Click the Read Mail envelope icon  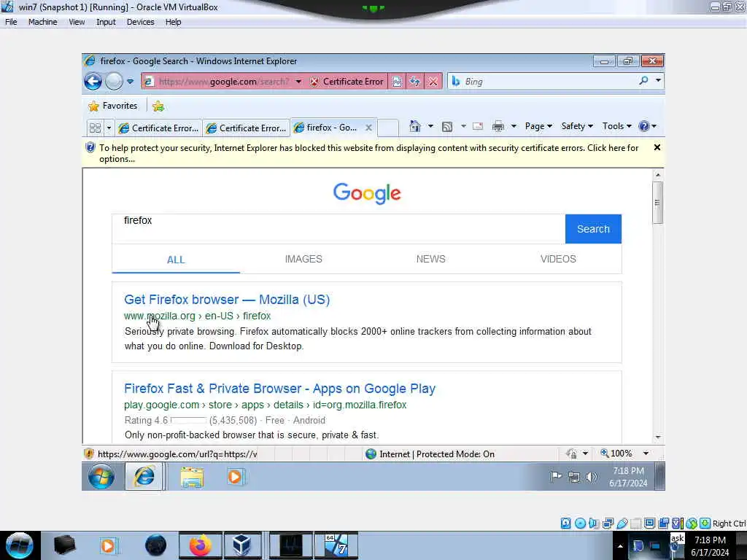pos(478,126)
